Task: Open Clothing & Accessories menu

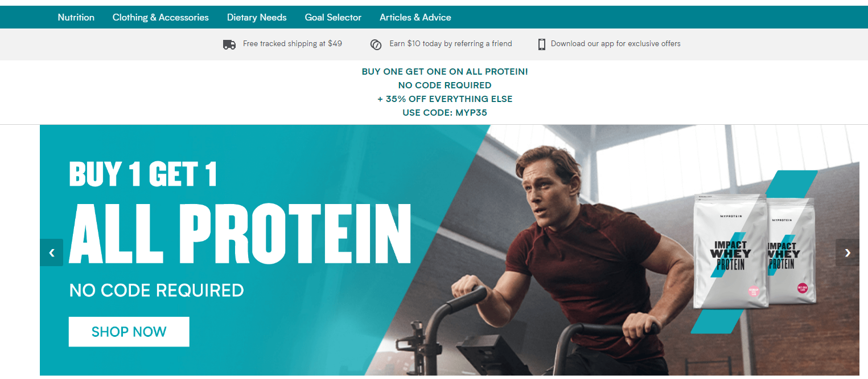Action: click(161, 17)
